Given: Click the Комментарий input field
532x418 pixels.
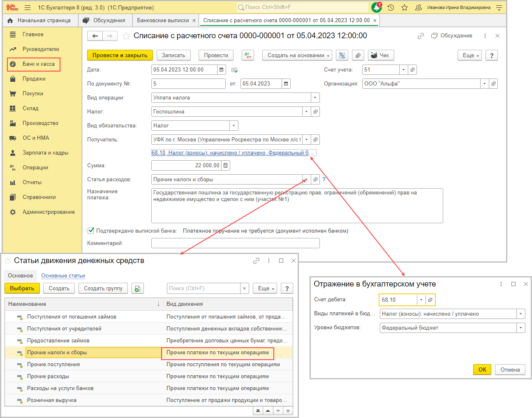Looking at the screenshot, I should click(236, 243).
